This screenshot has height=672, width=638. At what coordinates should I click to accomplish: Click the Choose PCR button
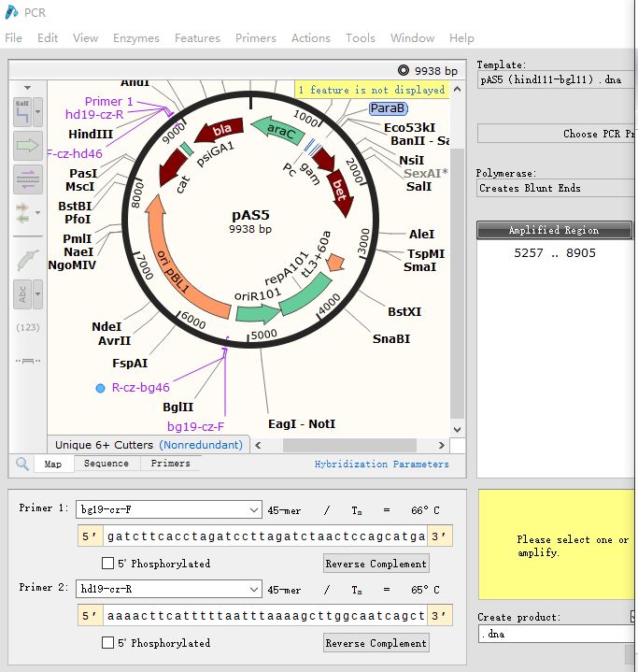(x=556, y=134)
